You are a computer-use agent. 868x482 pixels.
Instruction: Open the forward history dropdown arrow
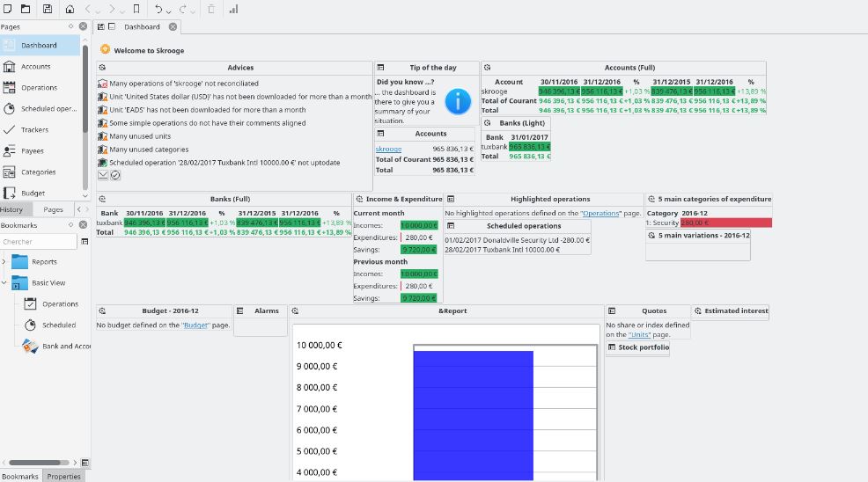coord(121,11)
